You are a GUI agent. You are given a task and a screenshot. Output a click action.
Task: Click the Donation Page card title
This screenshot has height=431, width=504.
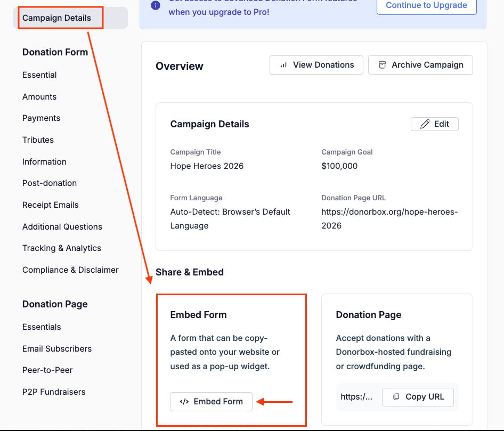[369, 315]
